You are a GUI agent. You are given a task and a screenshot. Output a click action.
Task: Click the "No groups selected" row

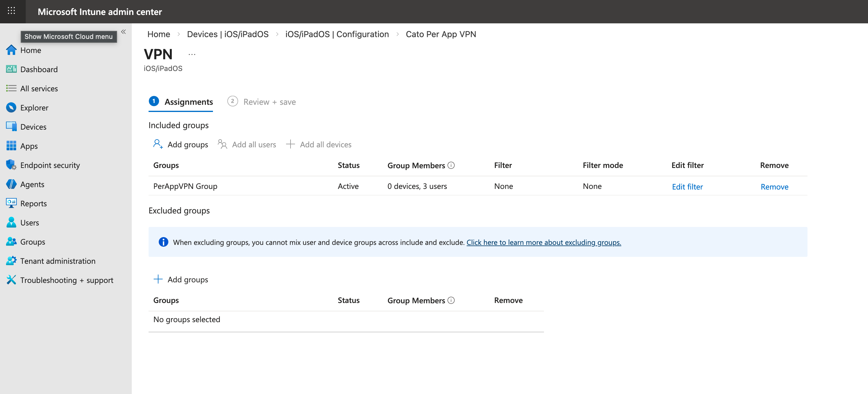(346, 319)
